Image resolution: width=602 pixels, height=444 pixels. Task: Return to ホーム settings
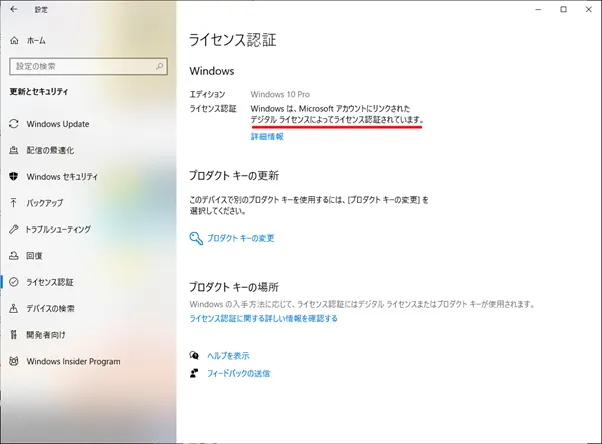[36, 40]
